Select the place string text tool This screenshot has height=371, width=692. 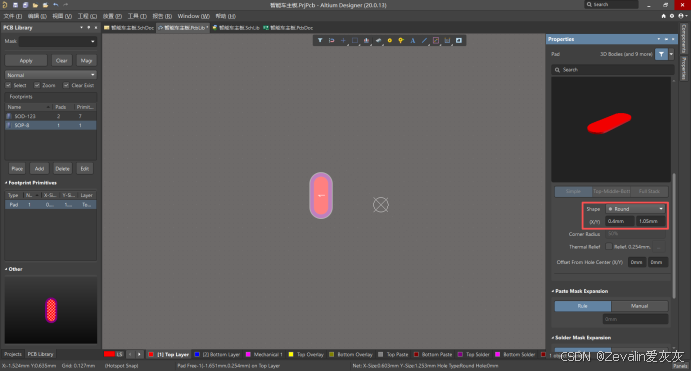pos(413,40)
